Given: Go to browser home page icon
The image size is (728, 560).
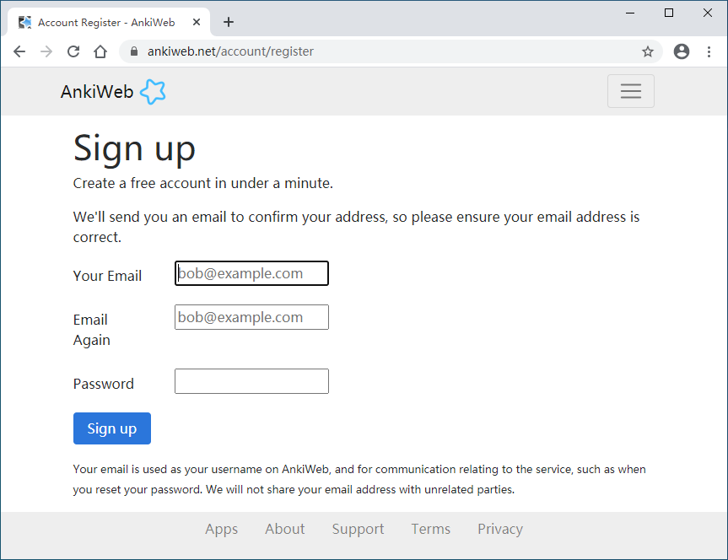Looking at the screenshot, I should click(x=100, y=51).
